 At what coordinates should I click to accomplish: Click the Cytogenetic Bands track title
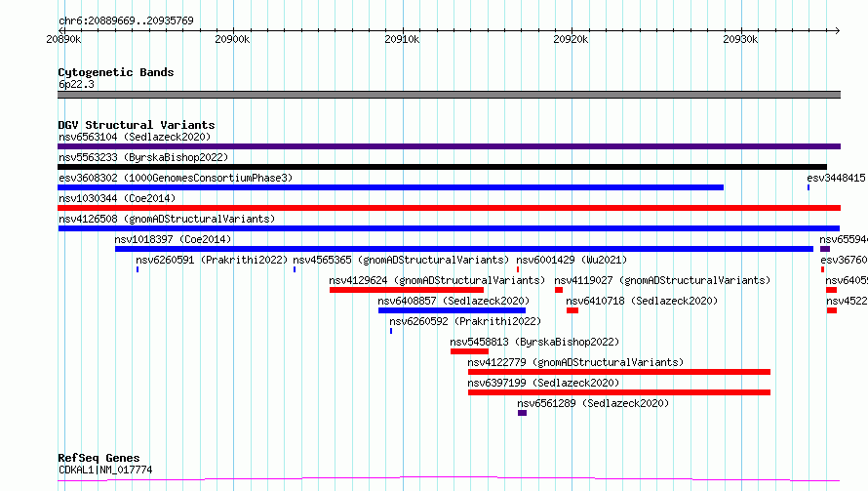click(x=116, y=72)
